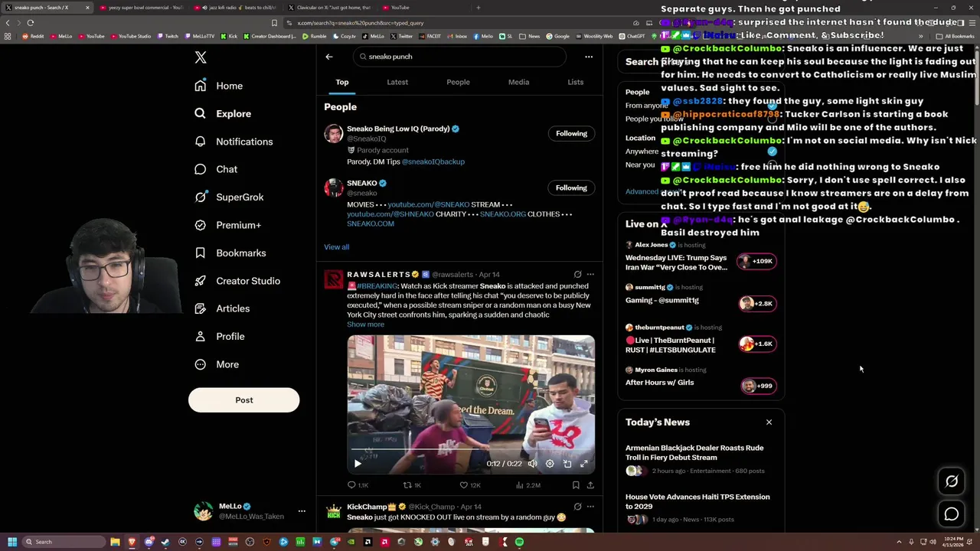Expand RAWSALERTS post with Show more
The height and width of the screenshot is (551, 980).
pos(365,324)
